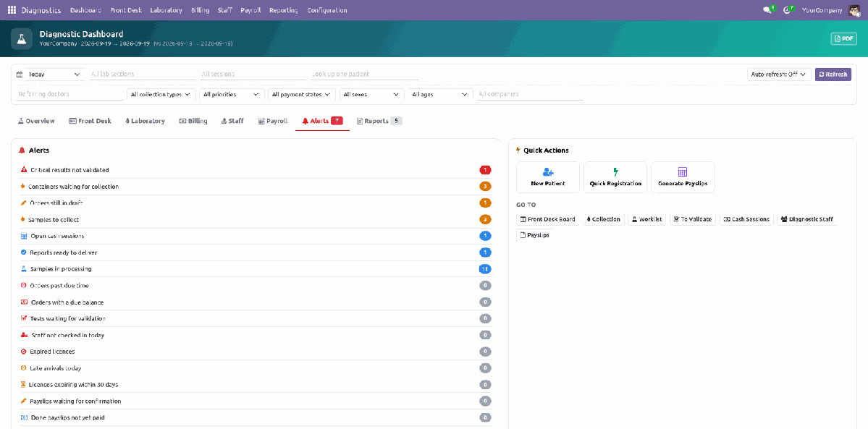Viewport: 868px width, 429px height.
Task: Go to Diagnostic Staff shortcut
Action: tap(807, 219)
